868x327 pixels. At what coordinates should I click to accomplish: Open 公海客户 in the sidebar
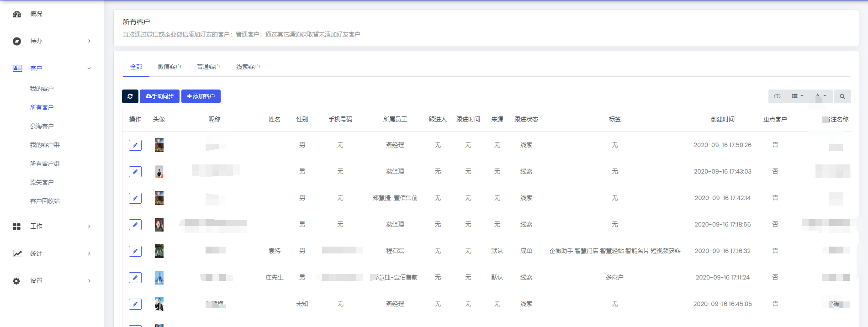pyautogui.click(x=42, y=126)
